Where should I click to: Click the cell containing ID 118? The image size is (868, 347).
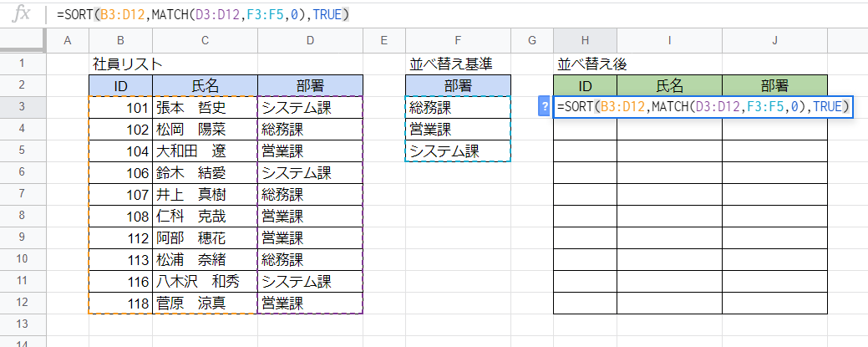pos(120,304)
